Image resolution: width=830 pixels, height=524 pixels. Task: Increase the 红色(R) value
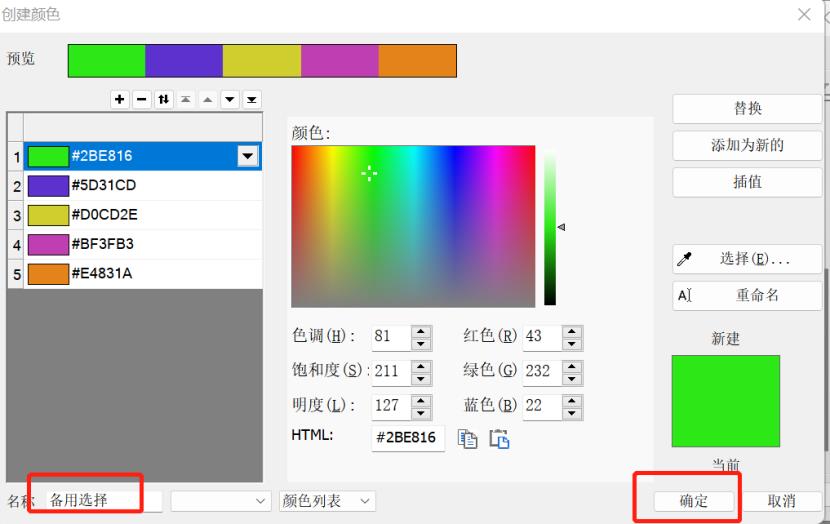coord(572,331)
